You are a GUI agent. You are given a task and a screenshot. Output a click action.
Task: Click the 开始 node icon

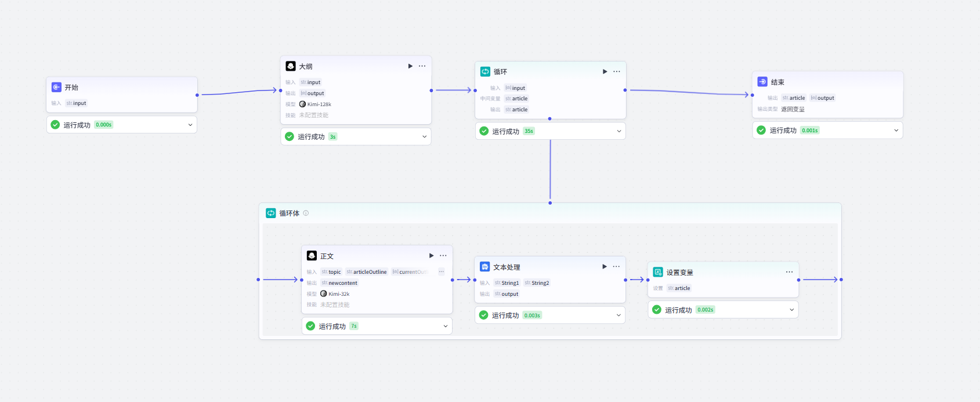56,87
